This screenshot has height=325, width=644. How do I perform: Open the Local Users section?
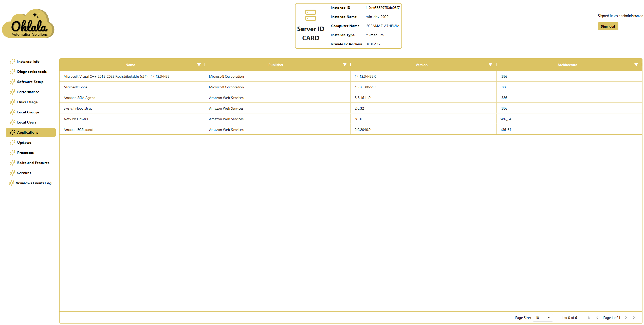click(x=31, y=122)
